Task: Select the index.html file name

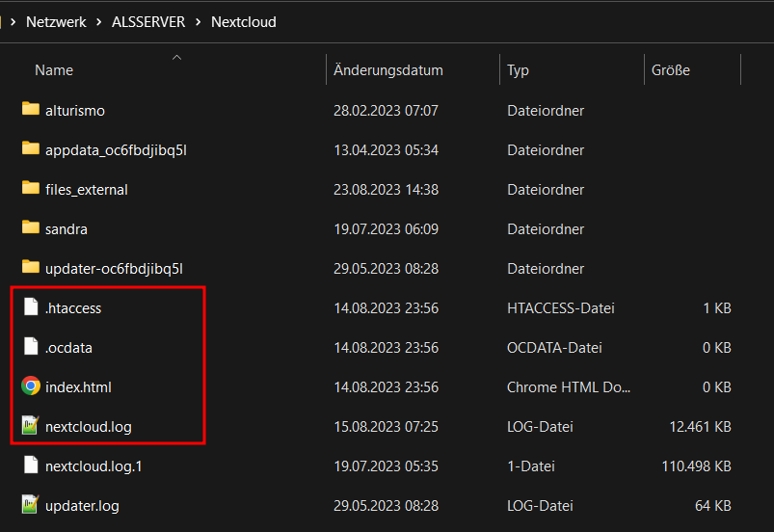Action: click(x=78, y=387)
